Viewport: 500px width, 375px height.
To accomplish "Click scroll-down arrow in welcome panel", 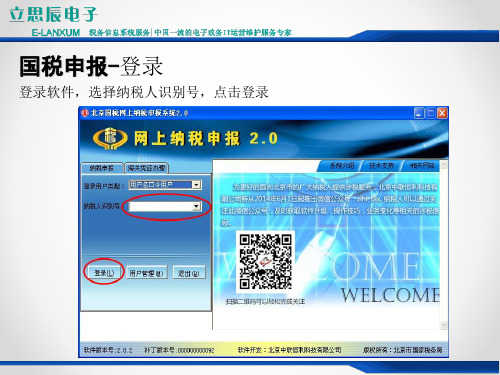I will [x=444, y=325].
